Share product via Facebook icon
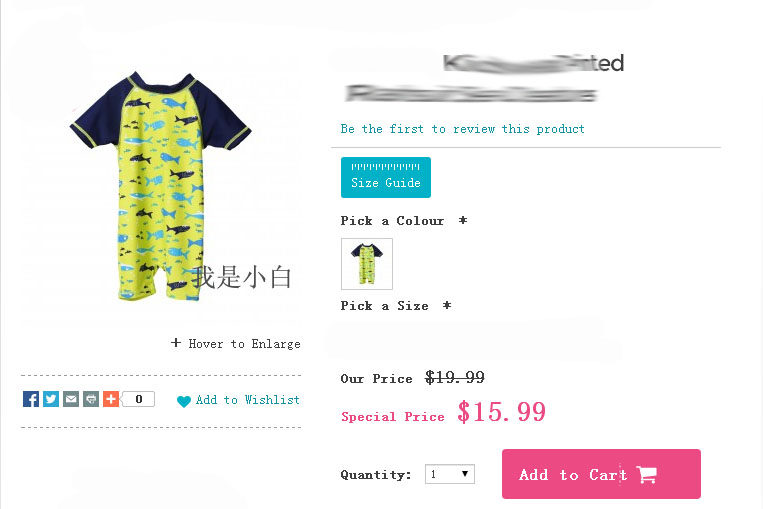The image size is (763, 509). pos(31,399)
